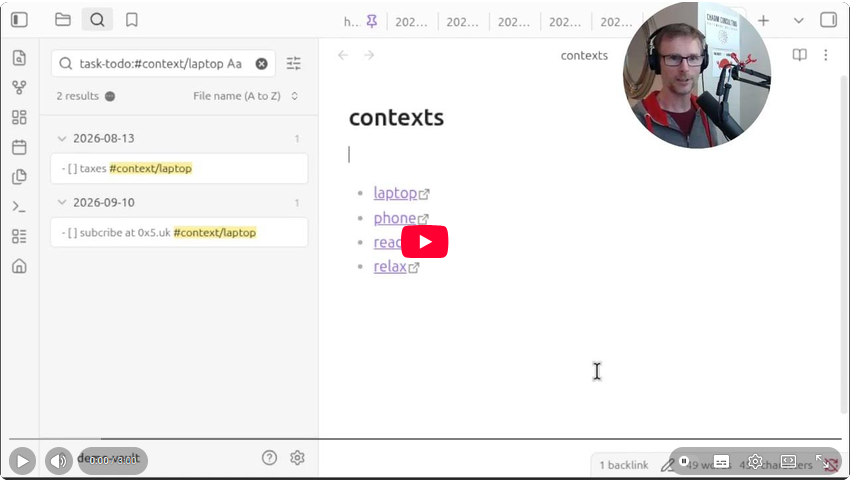
Task: Open the 'subcribe at 0x5.uk' search result
Action: 179,232
